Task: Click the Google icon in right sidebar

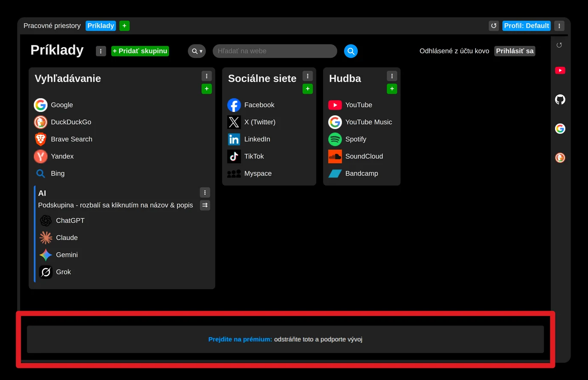Action: (560, 129)
